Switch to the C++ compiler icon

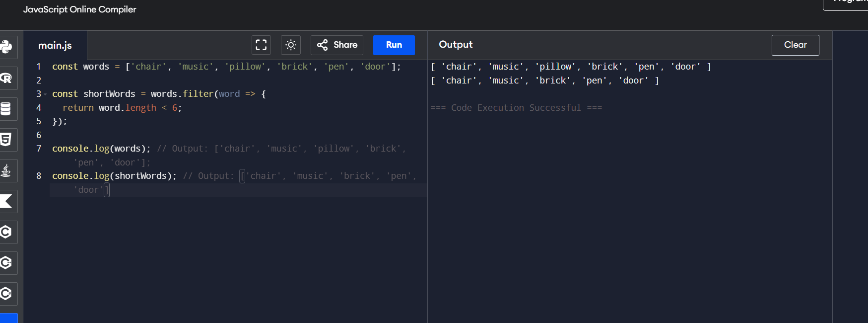pos(6,263)
